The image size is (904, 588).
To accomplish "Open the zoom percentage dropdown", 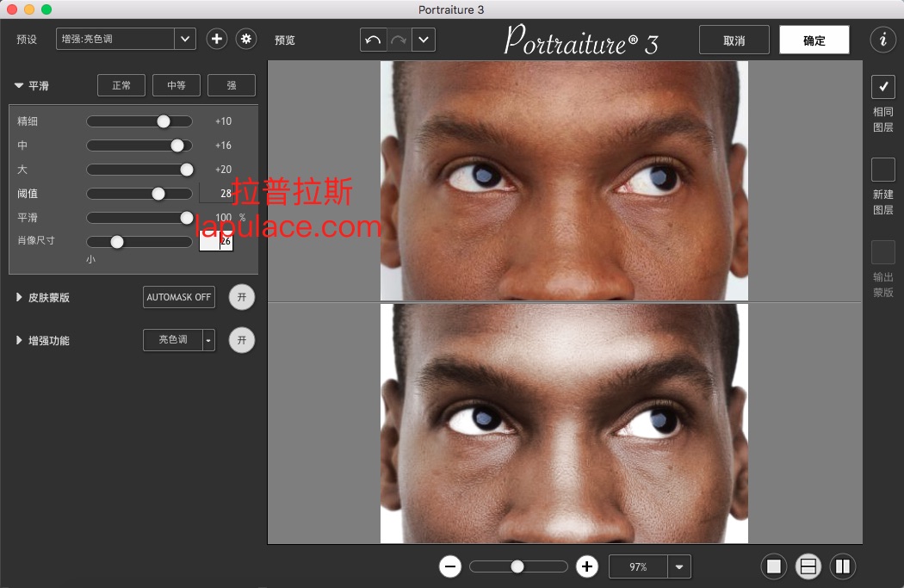I will tap(679, 566).
